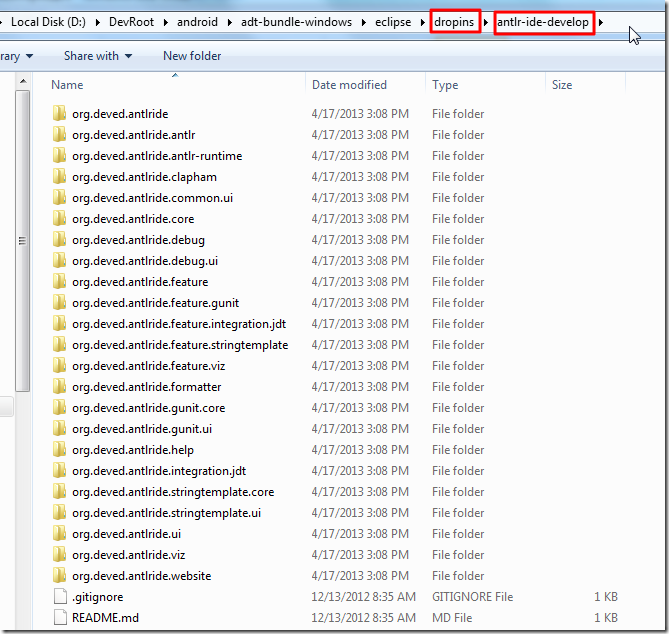Click the 1 KB size of README.md
This screenshot has height=634, width=669.
click(x=606, y=617)
